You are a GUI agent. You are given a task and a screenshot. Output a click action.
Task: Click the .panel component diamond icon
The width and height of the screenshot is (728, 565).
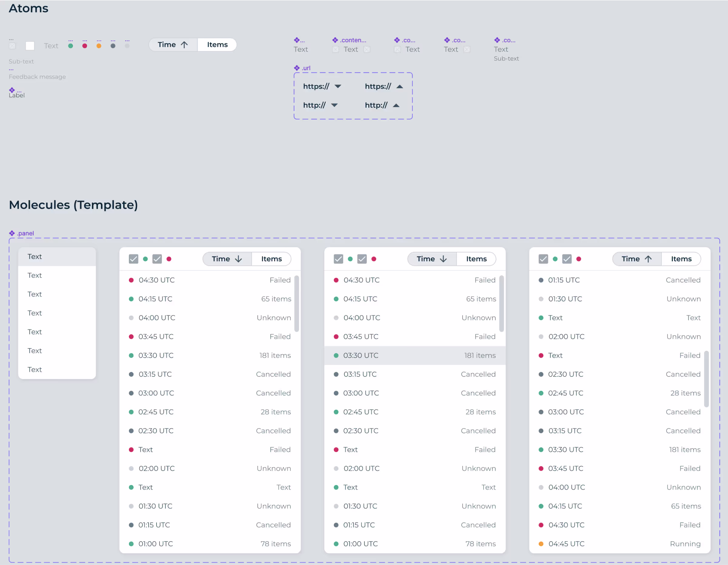12,233
